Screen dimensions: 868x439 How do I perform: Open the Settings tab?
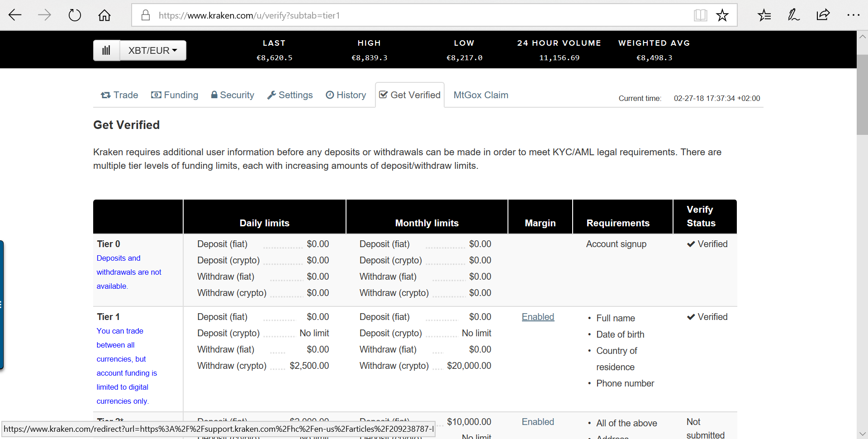(x=290, y=95)
